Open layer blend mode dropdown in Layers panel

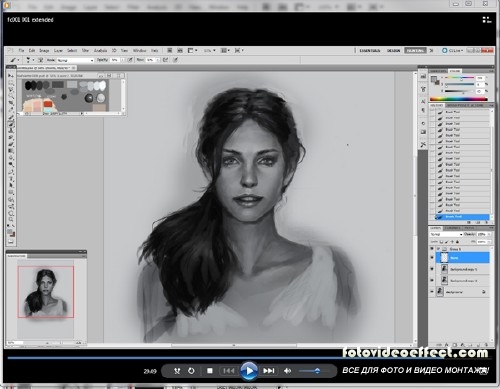point(446,234)
